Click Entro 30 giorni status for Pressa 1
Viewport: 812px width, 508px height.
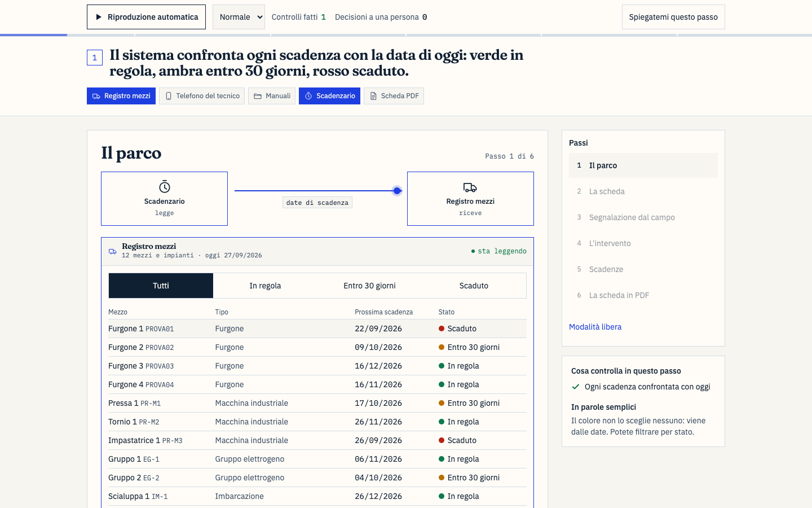click(x=469, y=403)
